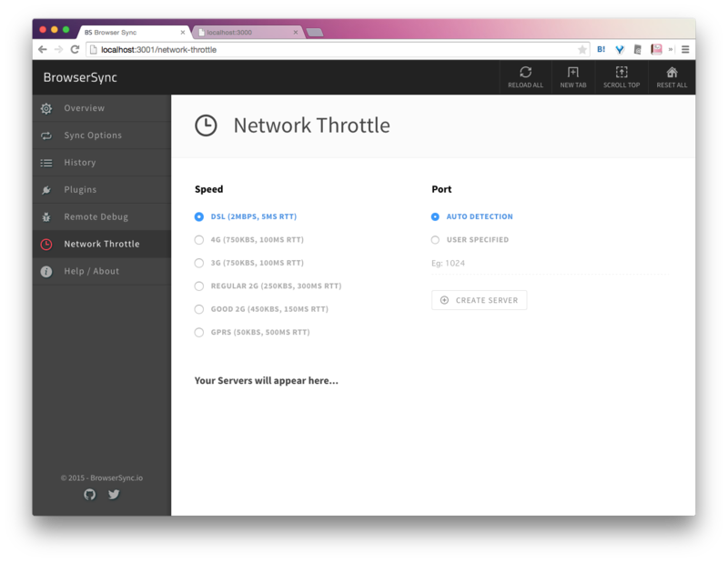Image resolution: width=728 pixels, height=562 pixels.
Task: Open History in the sidebar
Action: (102, 163)
